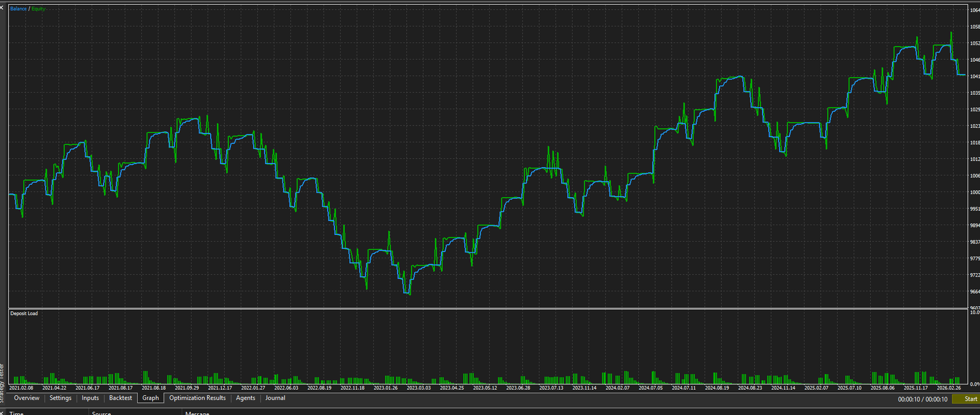Click the 2021.08.17 date label
Viewport: 980px width, 415px height.
tap(121, 387)
